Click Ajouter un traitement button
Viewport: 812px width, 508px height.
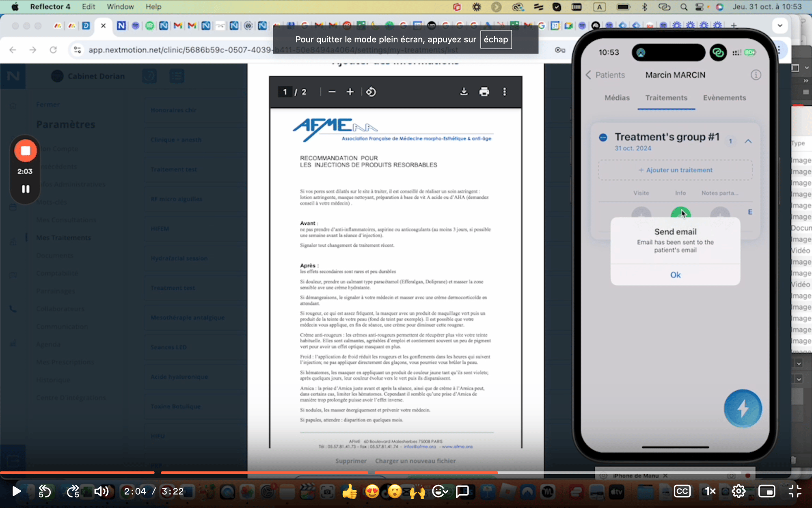tap(675, 170)
